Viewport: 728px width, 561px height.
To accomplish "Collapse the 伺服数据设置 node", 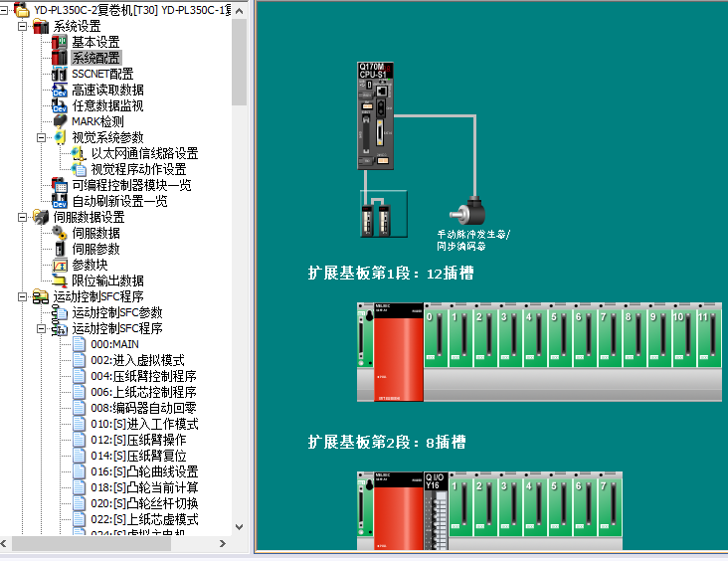I will click(23, 217).
